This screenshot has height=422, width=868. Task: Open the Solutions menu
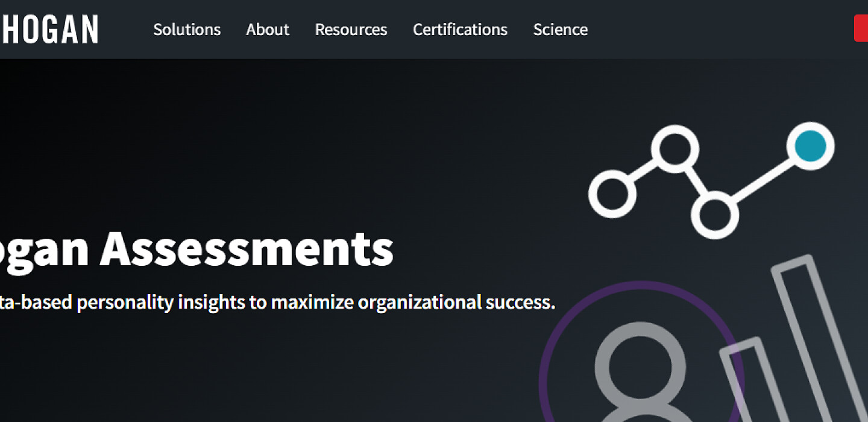(187, 30)
